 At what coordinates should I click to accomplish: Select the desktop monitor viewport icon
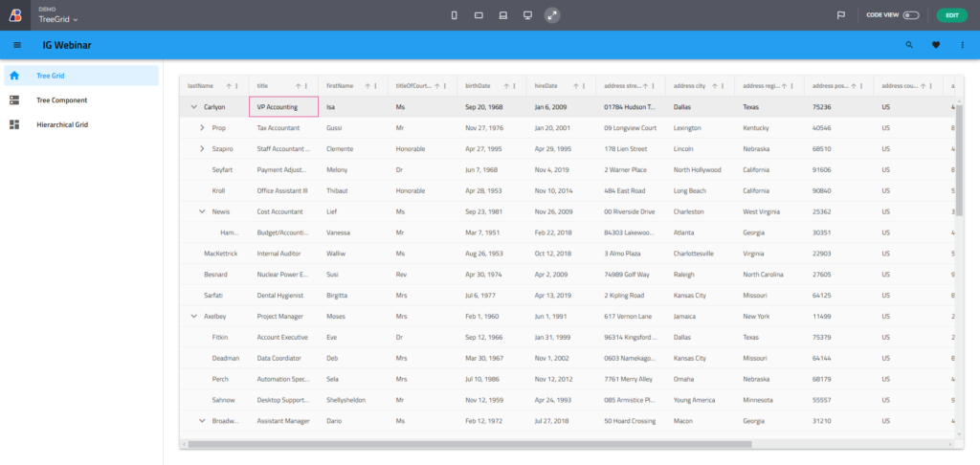(527, 15)
